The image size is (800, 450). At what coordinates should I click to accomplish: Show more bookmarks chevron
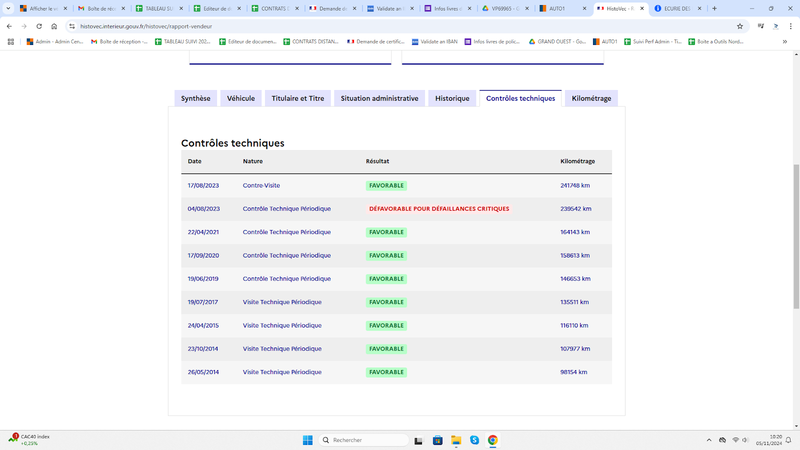(785, 42)
